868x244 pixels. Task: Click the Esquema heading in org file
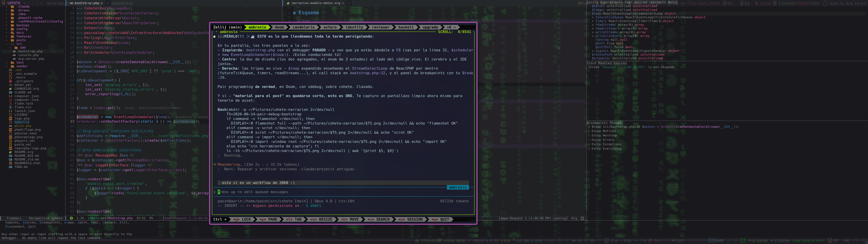click(309, 13)
